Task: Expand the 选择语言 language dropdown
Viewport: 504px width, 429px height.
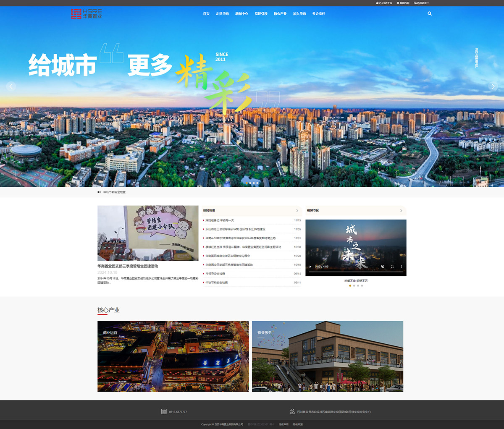Action: tap(421, 3)
